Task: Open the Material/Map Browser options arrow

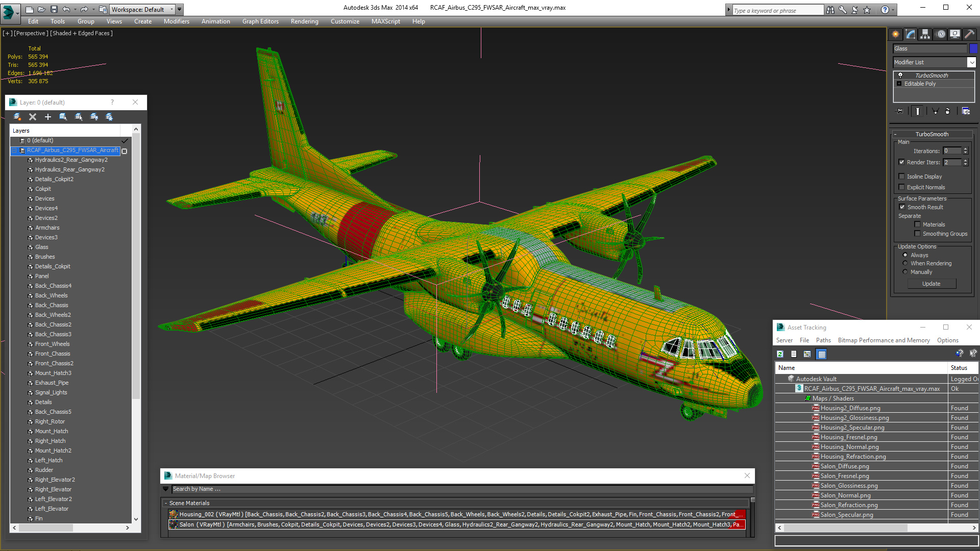Action: coord(165,489)
